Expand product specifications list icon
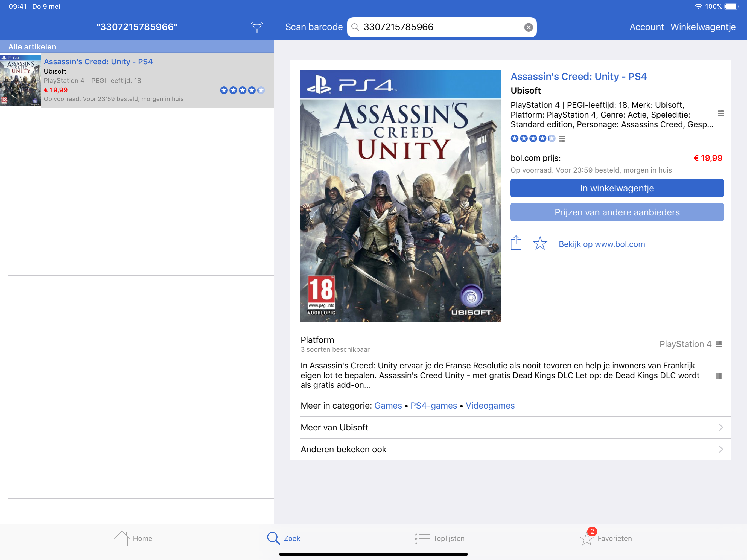The height and width of the screenshot is (560, 747). click(721, 113)
